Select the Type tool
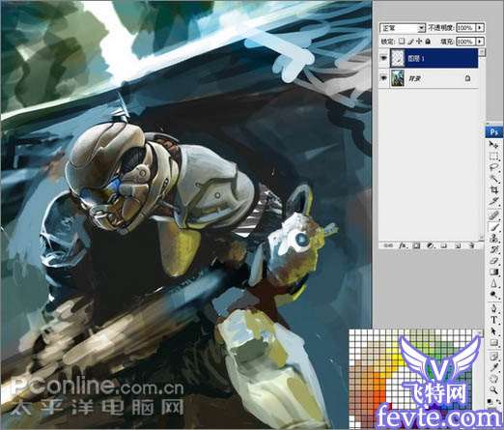 [493, 320]
